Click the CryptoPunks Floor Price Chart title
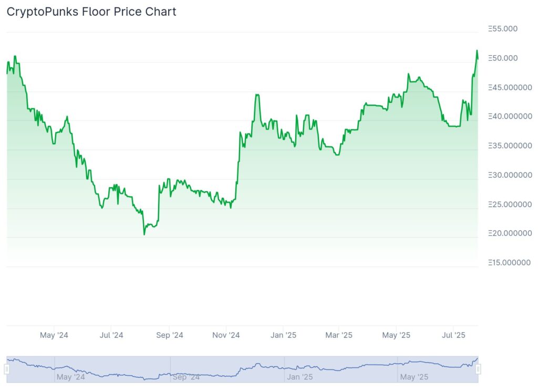This screenshot has width=538, height=392. (91, 12)
